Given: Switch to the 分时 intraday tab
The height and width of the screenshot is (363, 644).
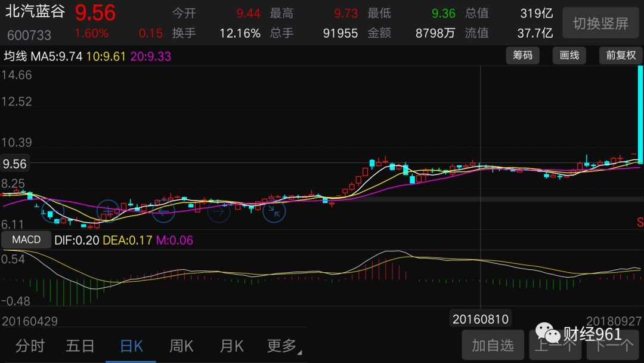Looking at the screenshot, I should tap(30, 346).
